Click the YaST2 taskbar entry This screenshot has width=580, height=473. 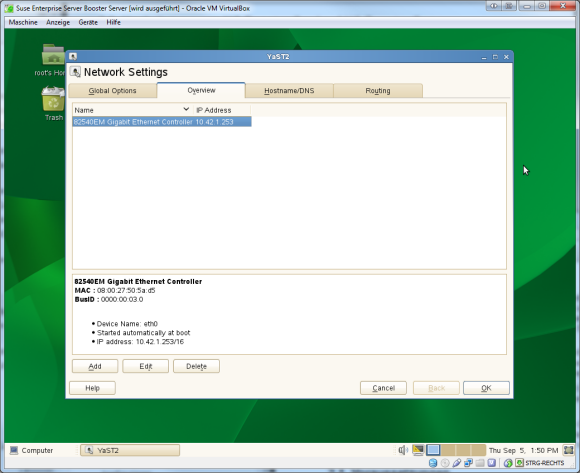click(x=130, y=450)
